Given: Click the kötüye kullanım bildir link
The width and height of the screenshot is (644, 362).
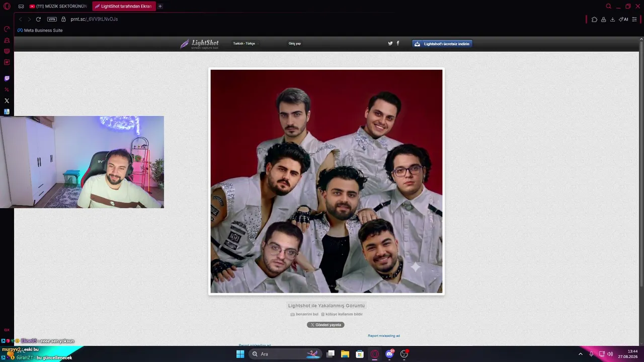Looking at the screenshot, I should 342,314.
